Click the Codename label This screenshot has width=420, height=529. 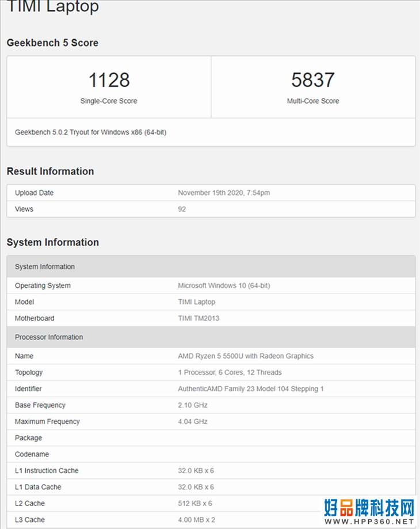[32, 454]
